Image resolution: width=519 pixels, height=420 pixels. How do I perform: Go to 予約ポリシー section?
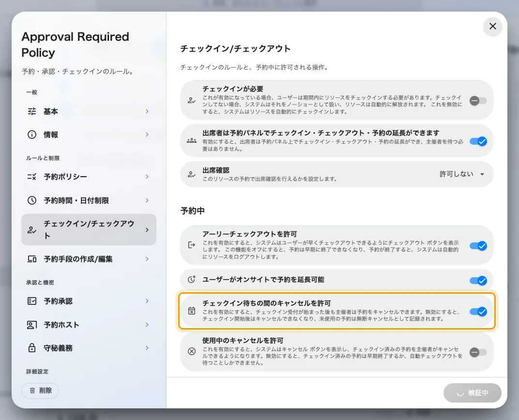(x=89, y=177)
